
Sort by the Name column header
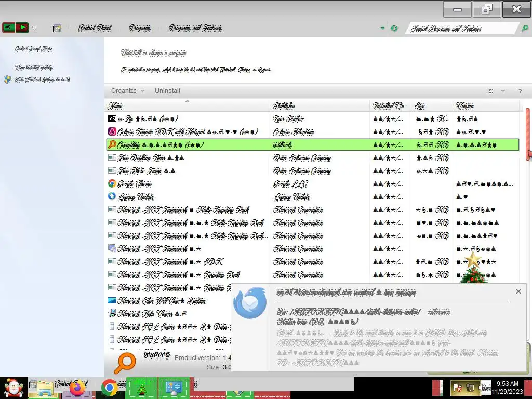pos(187,106)
